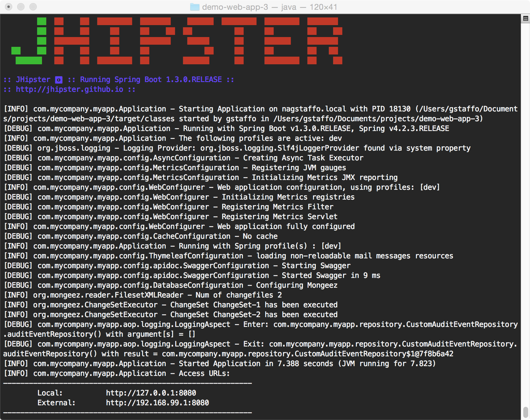Click the text '(JVM running for 7.823)'

point(387,364)
